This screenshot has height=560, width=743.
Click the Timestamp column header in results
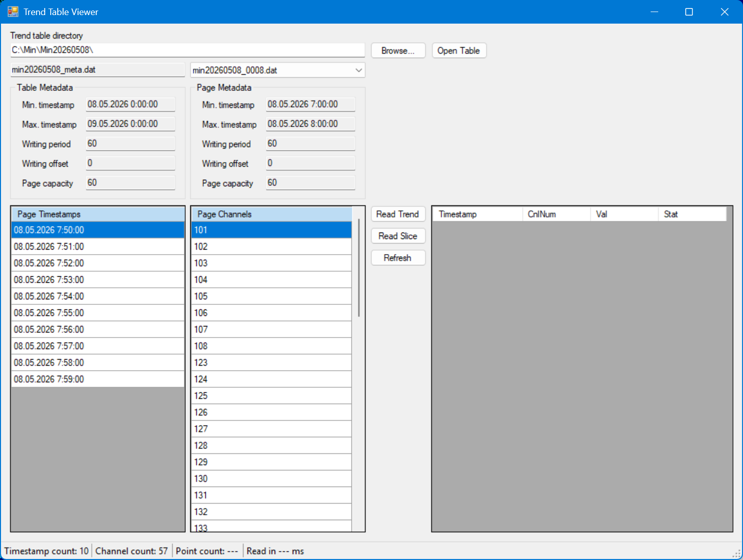click(x=477, y=214)
